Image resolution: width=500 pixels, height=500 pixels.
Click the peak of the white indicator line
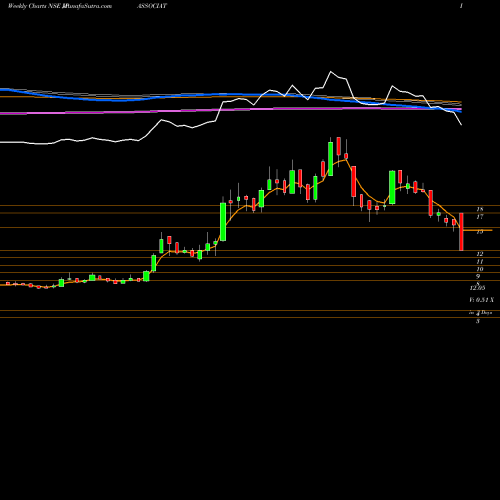coord(331,72)
